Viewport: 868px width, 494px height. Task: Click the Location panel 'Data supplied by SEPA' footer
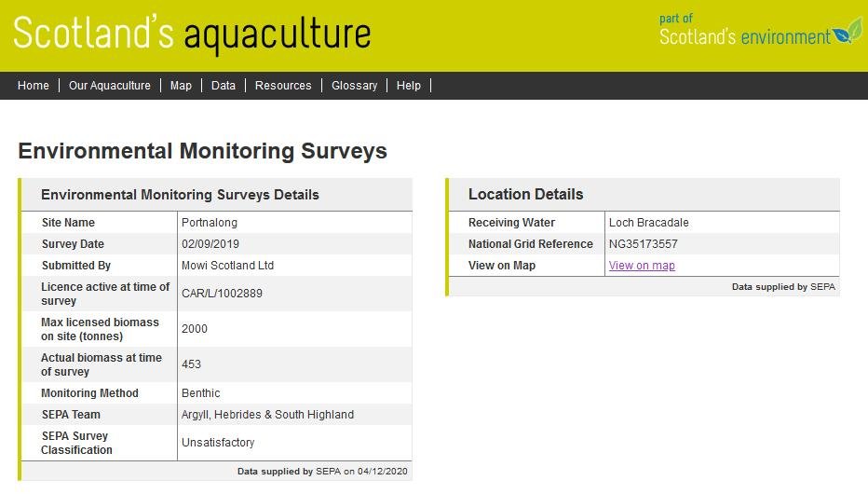783,287
